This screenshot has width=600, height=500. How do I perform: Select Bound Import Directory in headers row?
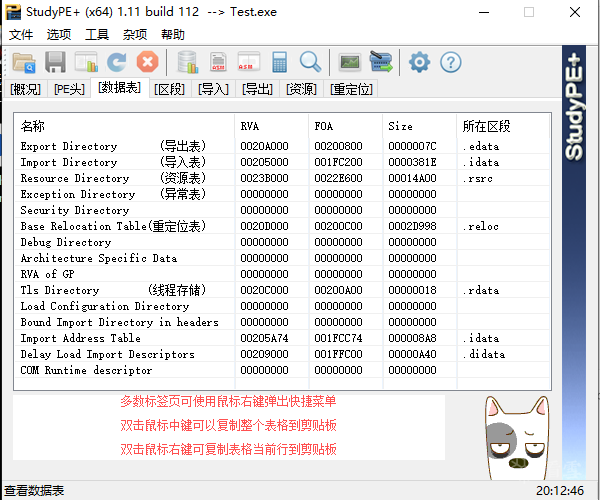[282, 322]
